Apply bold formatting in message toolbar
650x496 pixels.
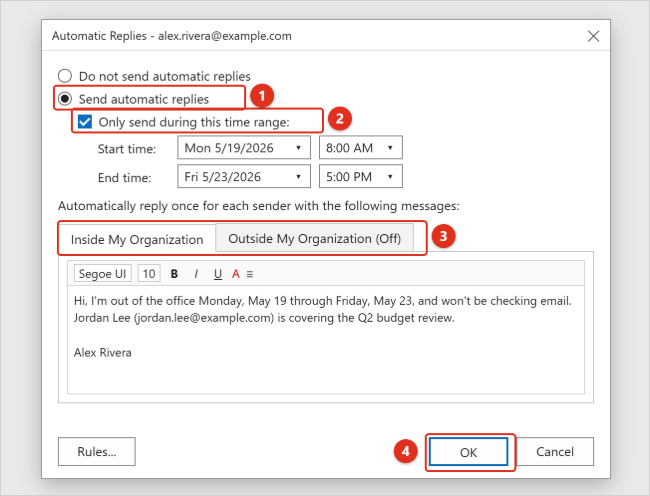pos(174,274)
